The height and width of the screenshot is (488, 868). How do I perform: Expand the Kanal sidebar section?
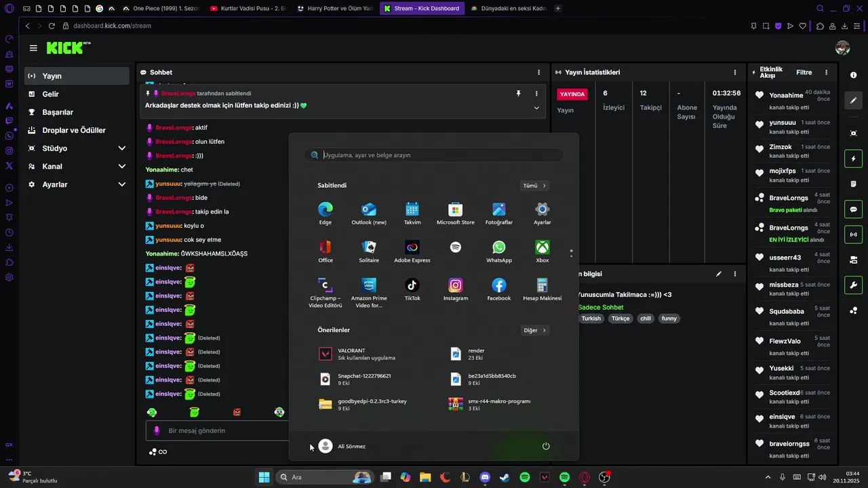tap(122, 166)
